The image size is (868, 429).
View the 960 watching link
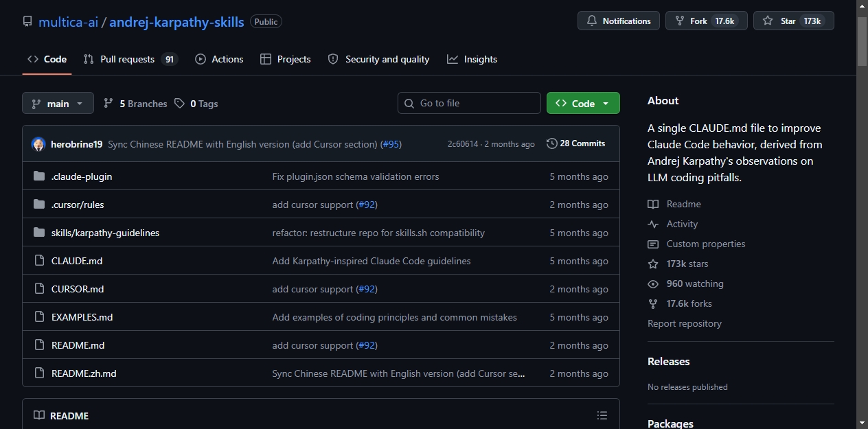tap(686, 283)
